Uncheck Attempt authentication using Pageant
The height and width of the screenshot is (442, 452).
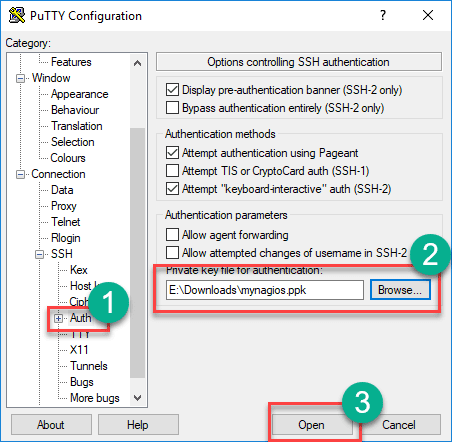tap(172, 153)
